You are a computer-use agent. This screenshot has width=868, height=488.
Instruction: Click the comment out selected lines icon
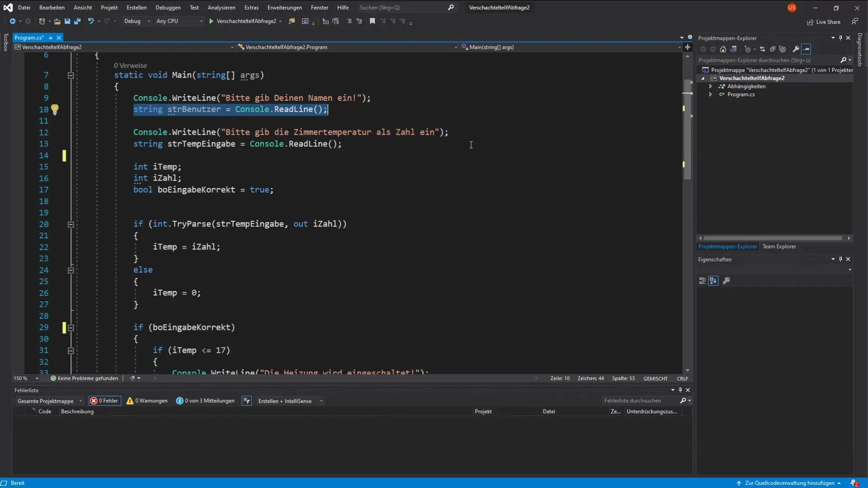(349, 21)
